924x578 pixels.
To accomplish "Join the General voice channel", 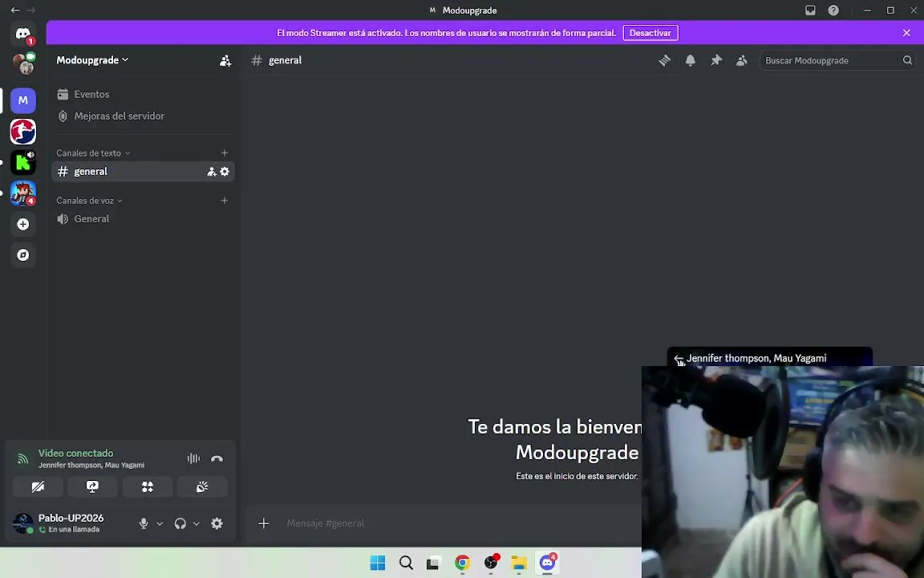I will coord(143,219).
